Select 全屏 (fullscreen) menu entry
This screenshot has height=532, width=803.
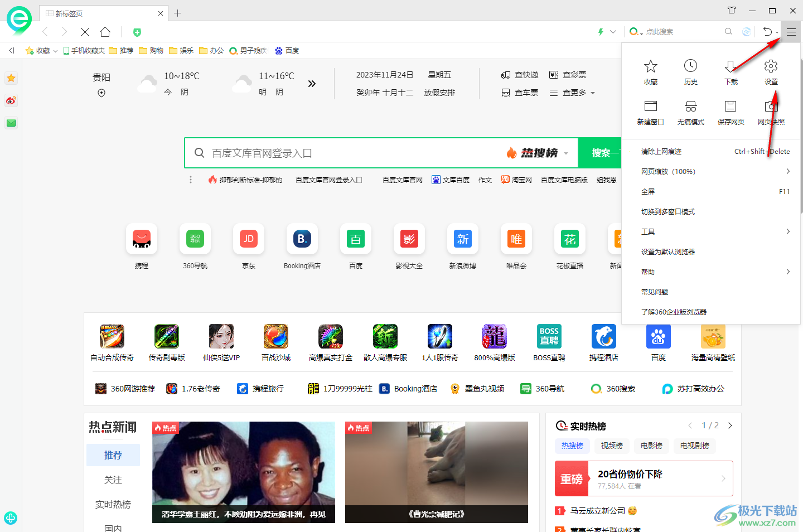click(x=711, y=192)
